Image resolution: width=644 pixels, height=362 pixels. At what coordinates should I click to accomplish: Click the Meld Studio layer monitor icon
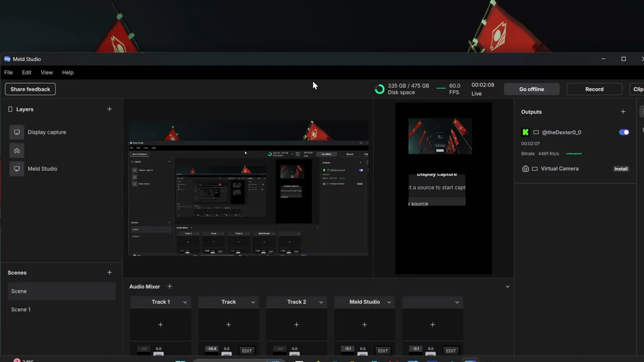point(17,169)
